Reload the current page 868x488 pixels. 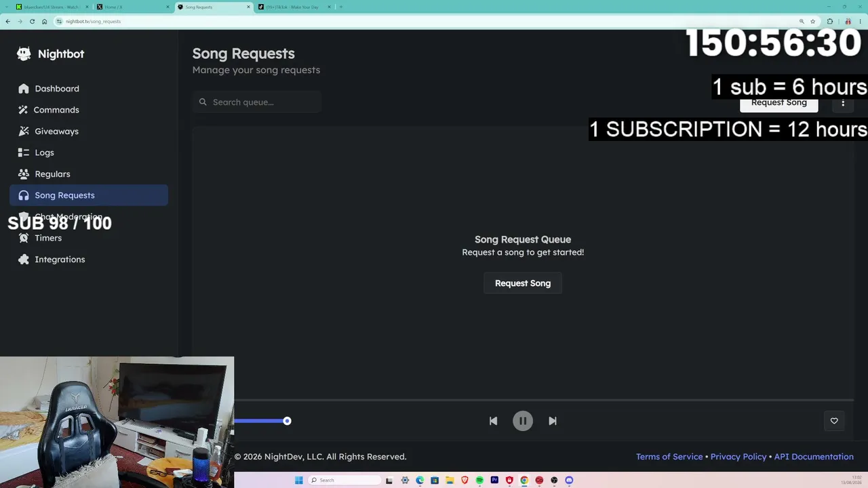pos(32,22)
